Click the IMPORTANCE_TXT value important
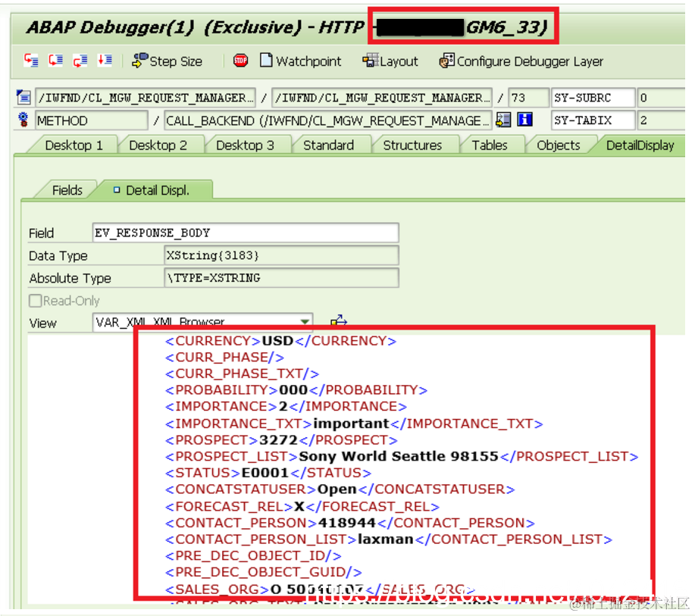This screenshot has width=695, height=616. 351,424
